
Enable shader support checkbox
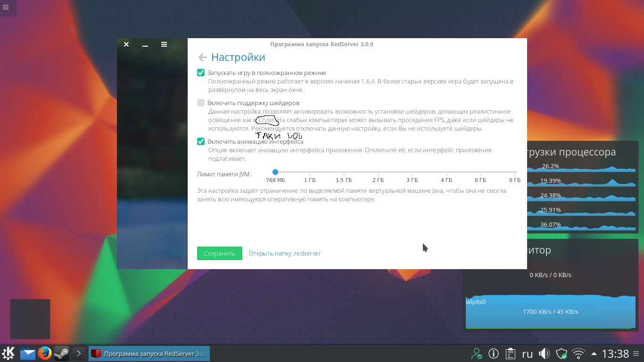click(201, 103)
